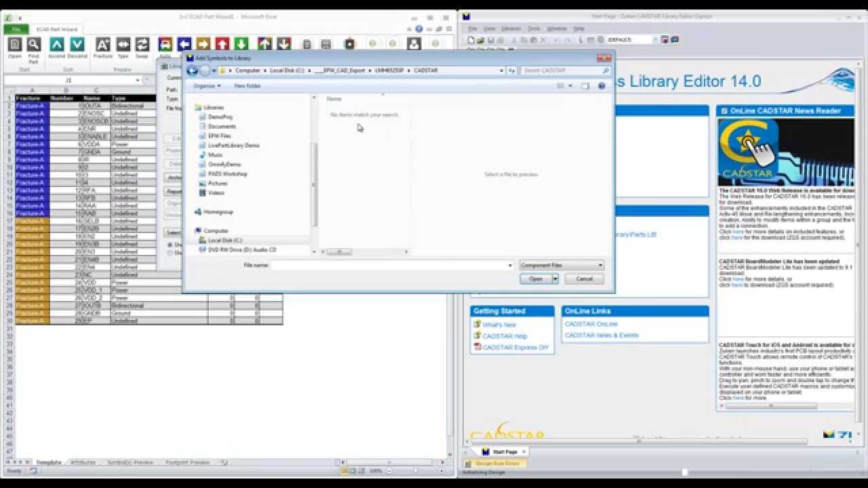The width and height of the screenshot is (868, 488).
Task: Click the refresh icon beside the address bar
Action: 512,70
